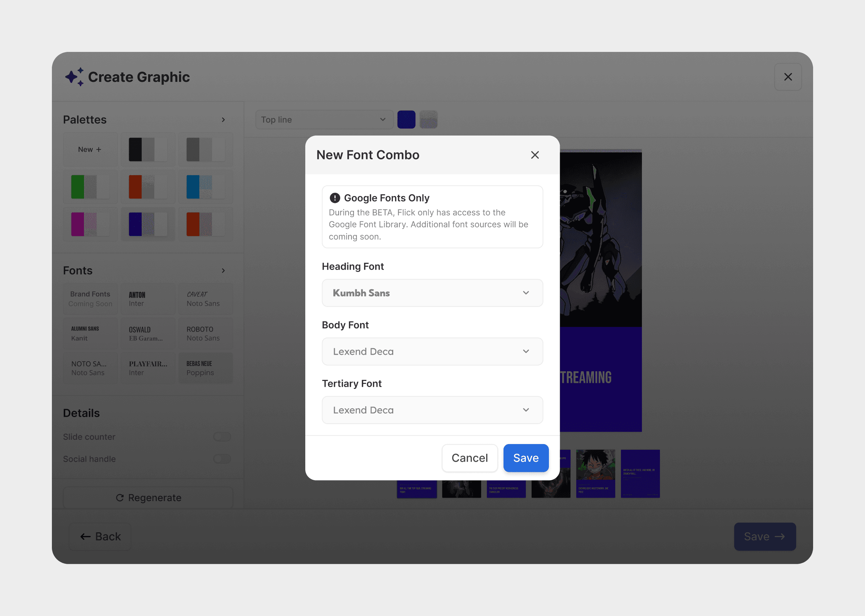Click the Create Graphic sparkle logo icon
This screenshot has width=865, height=616.
pyautogui.click(x=74, y=77)
